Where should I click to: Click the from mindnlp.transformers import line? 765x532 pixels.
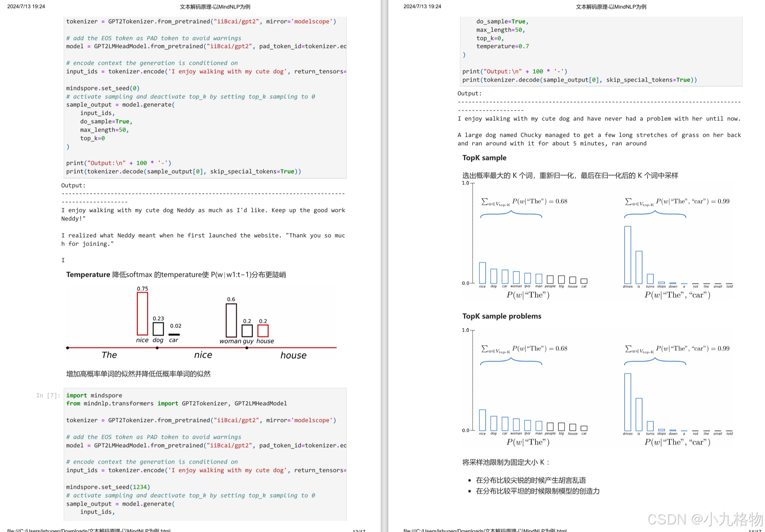pos(177,403)
